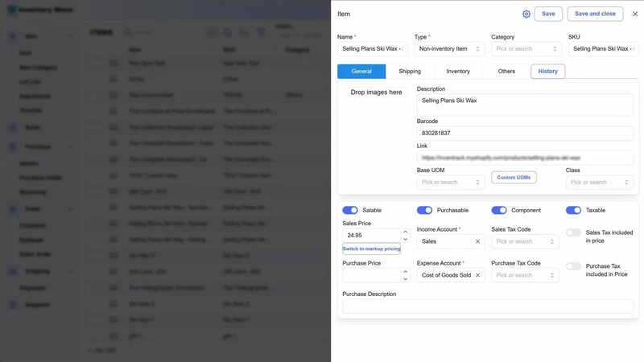Switch to the Inventory tab
This screenshot has width=644, height=362.
458,72
